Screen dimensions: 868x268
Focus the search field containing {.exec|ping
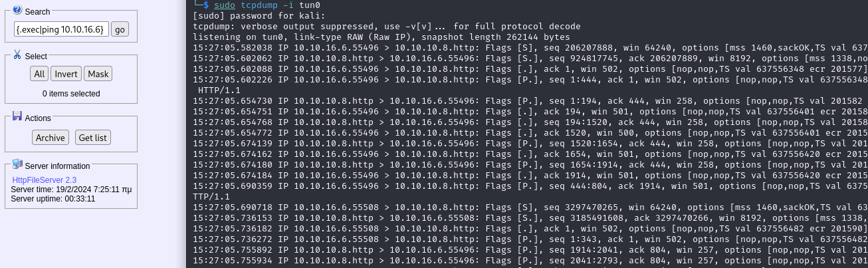[61, 29]
